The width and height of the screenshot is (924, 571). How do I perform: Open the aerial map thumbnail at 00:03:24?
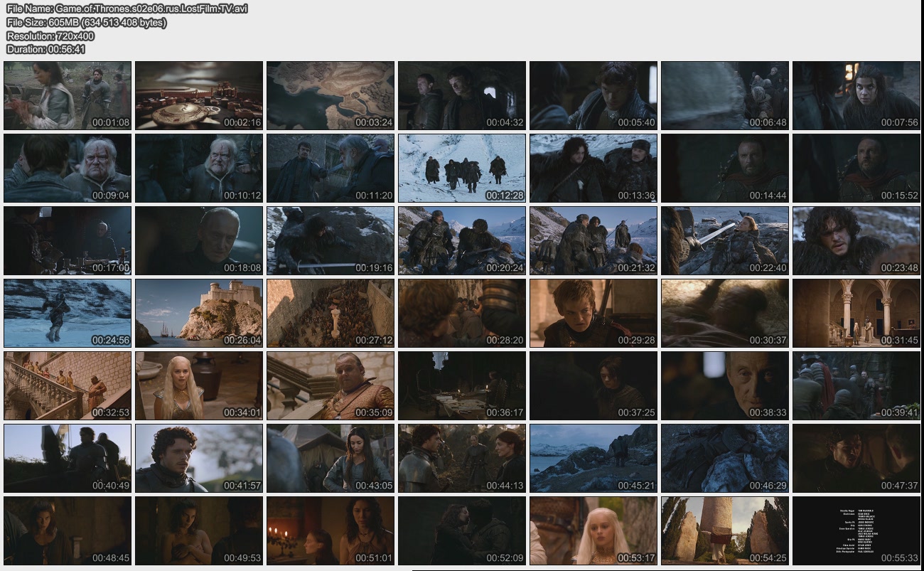[331, 95]
